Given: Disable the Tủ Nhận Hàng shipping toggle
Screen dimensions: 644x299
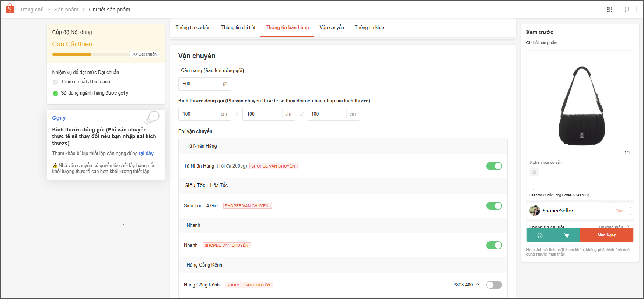Looking at the screenshot, I should tap(494, 166).
